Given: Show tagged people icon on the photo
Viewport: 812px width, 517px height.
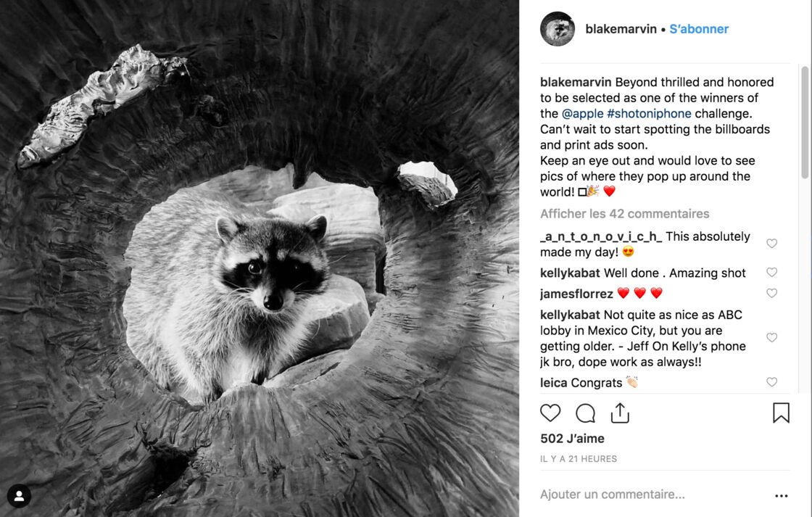Looking at the screenshot, I should [19, 496].
